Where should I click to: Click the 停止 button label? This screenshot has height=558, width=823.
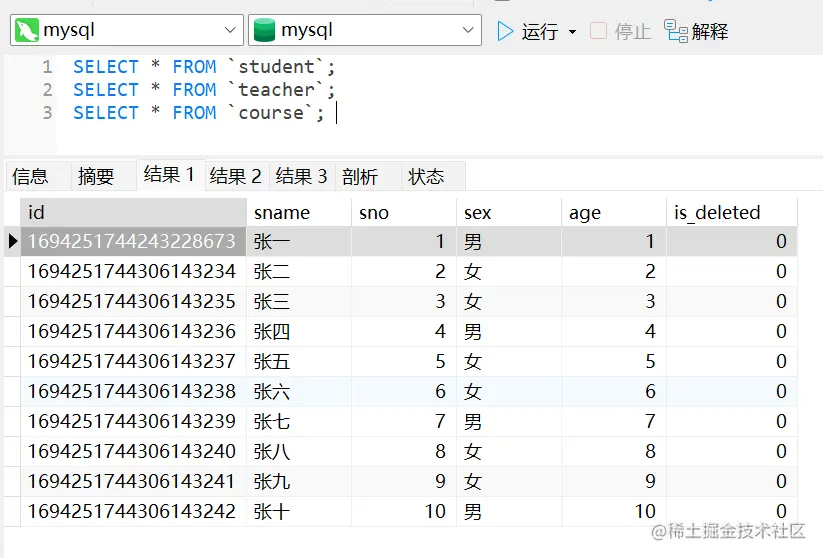pyautogui.click(x=632, y=31)
